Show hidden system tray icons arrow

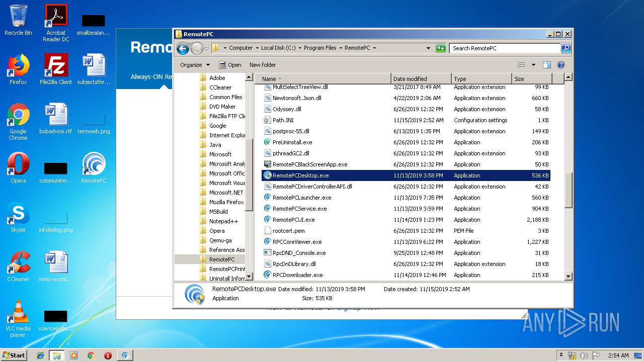point(561,355)
